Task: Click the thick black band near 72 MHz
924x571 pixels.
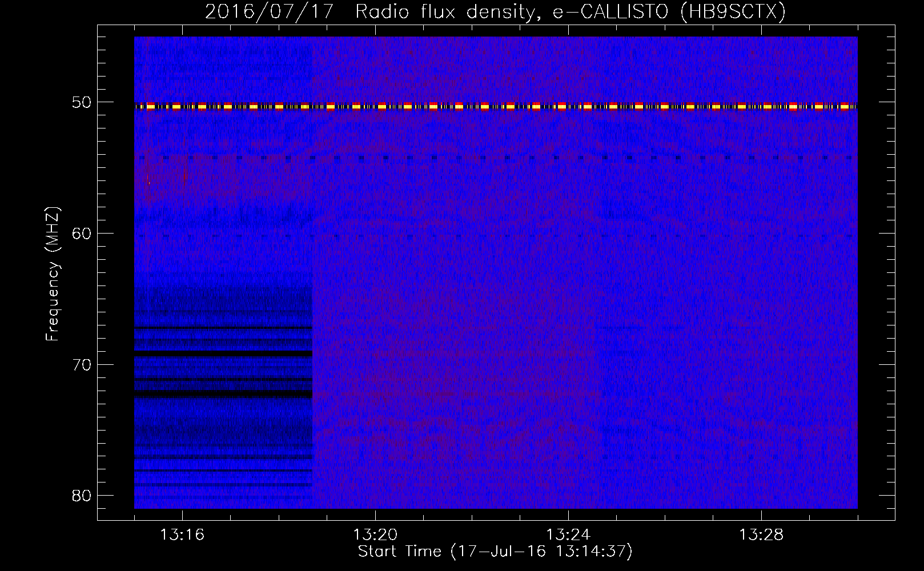Action: [x=223, y=394]
